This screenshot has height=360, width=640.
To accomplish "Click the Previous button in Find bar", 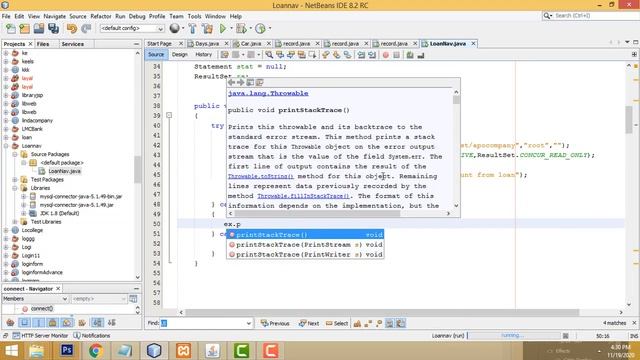I will click(275, 323).
